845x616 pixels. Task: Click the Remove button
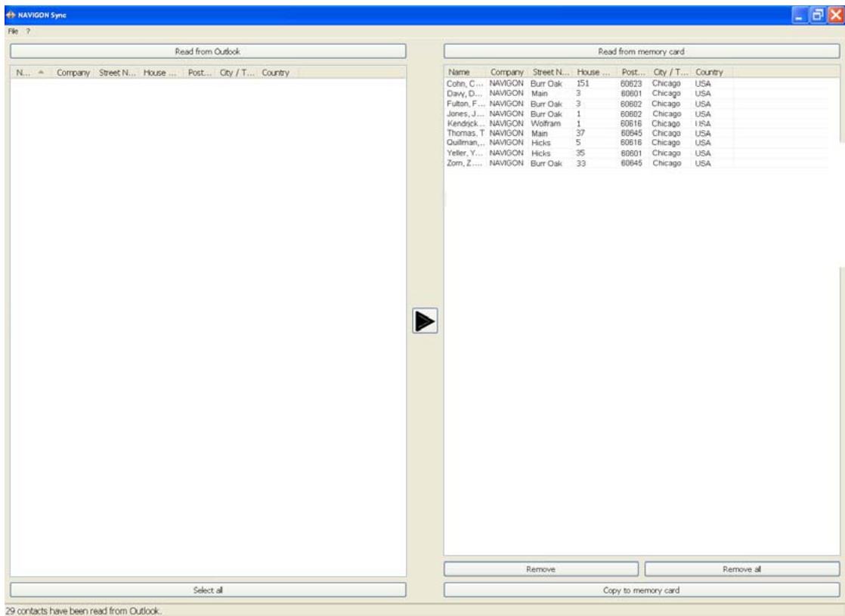tap(541, 568)
